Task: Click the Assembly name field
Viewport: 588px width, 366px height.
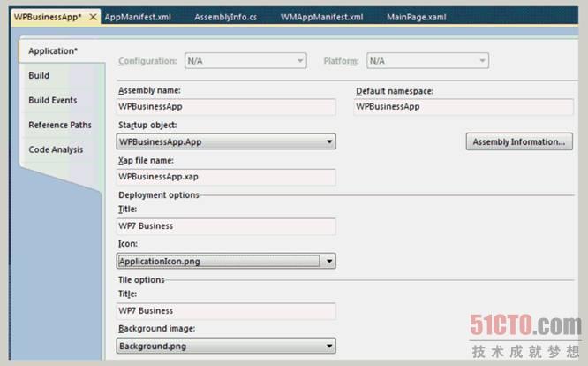Action: click(x=226, y=107)
